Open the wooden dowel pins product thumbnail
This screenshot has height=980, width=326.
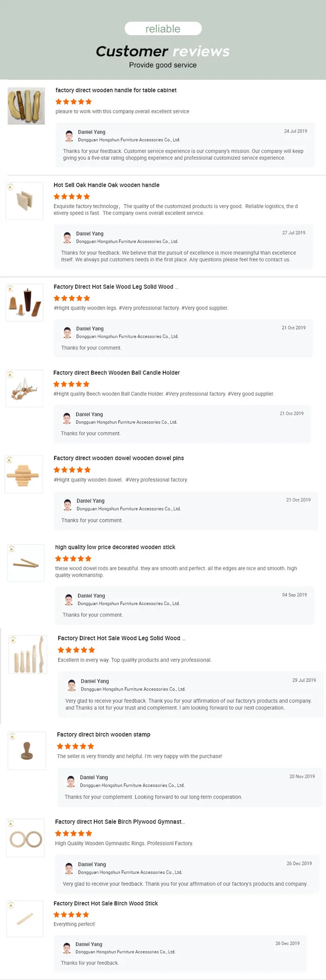pos(24,474)
